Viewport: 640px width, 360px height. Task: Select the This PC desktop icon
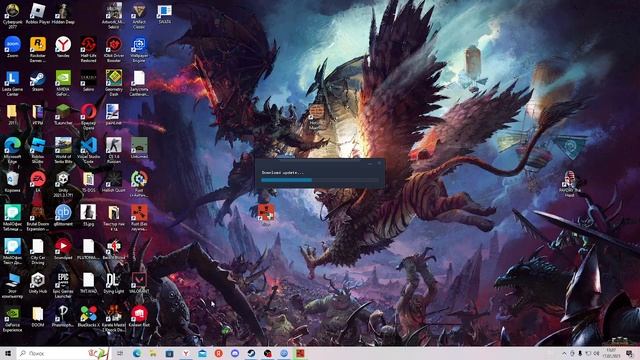pos(12,285)
